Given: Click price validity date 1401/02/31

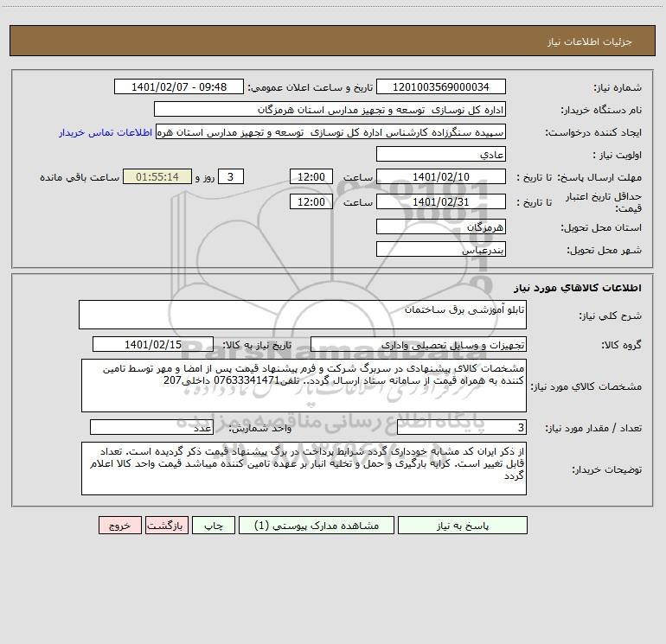Looking at the screenshot, I should click(x=441, y=201).
